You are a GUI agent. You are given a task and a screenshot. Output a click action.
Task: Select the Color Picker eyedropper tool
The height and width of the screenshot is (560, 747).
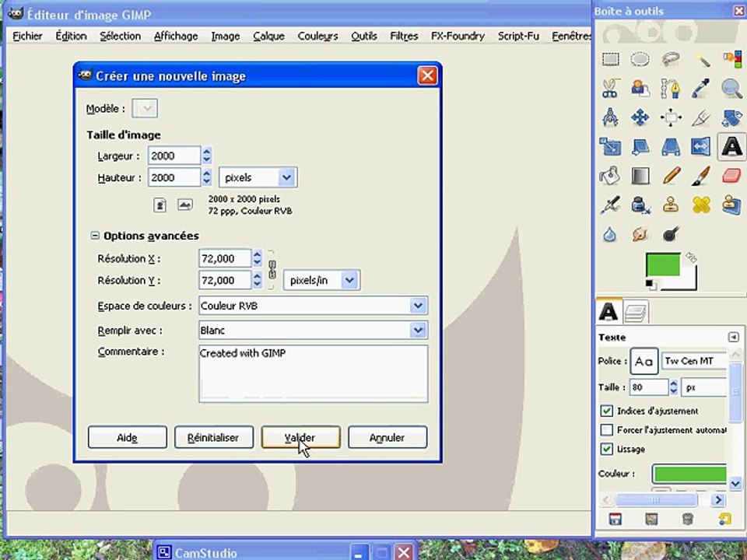pyautogui.click(x=701, y=88)
